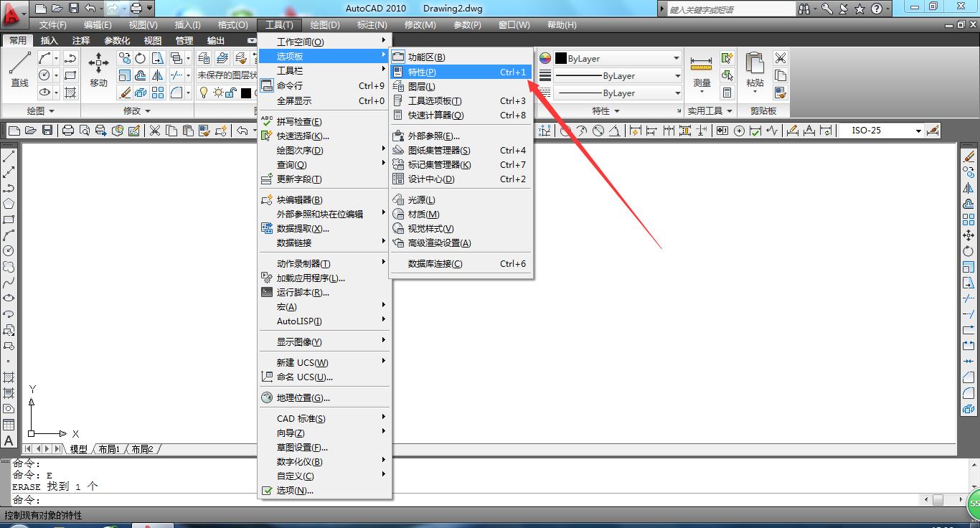Toggle the light bulb layer visibility icon

click(203, 93)
